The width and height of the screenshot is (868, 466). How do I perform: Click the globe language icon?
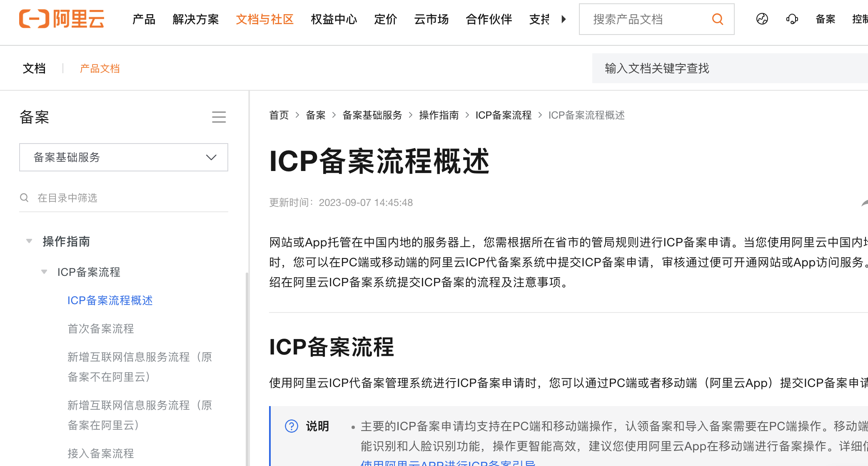point(762,19)
